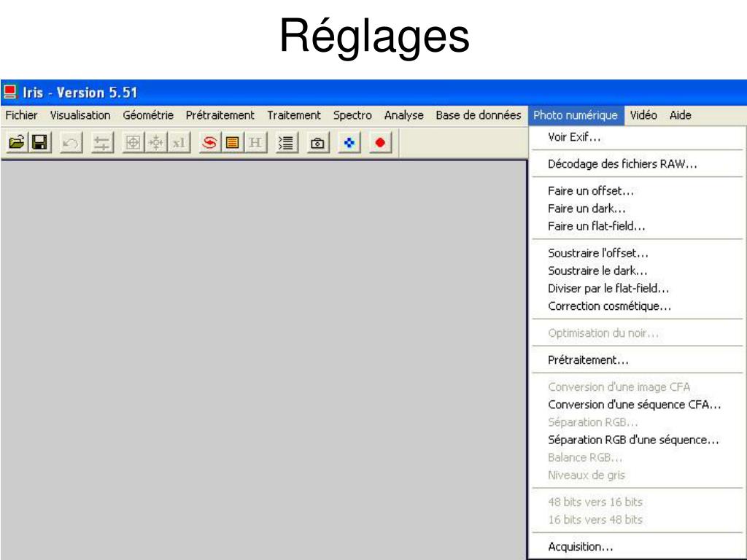This screenshot has height=560, width=747.
Task: Open the command line list icon
Action: click(x=286, y=142)
